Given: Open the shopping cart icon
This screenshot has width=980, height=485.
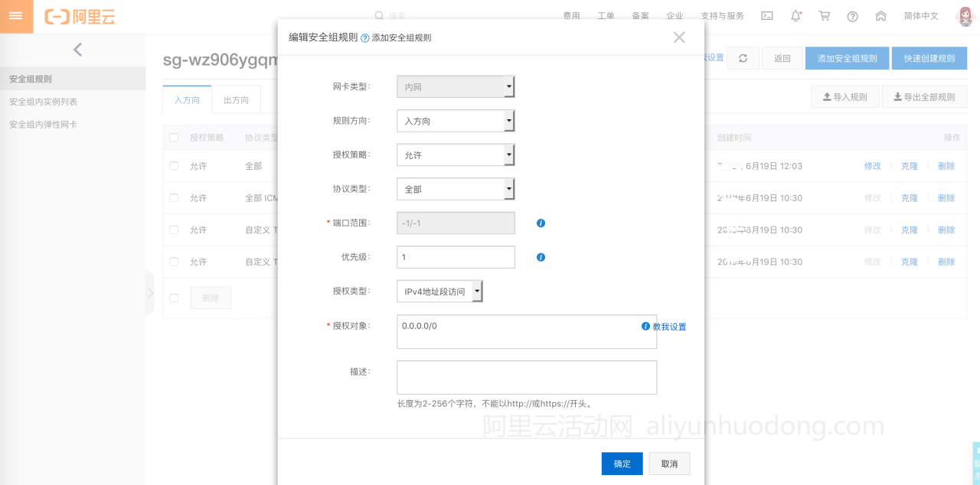Looking at the screenshot, I should coord(825,16).
